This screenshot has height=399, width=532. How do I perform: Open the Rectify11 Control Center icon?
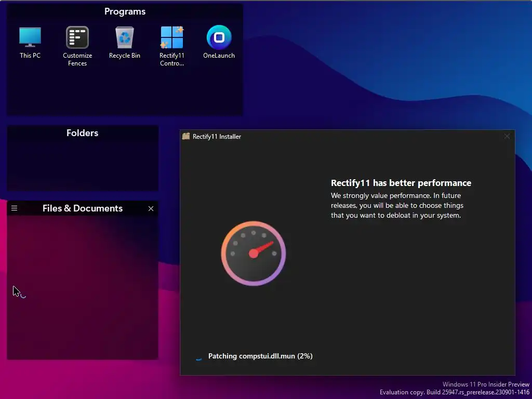(171, 46)
